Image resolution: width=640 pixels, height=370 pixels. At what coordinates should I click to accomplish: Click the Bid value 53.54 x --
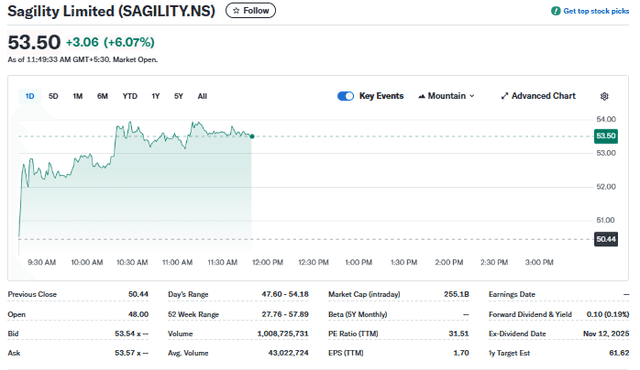pyautogui.click(x=131, y=333)
